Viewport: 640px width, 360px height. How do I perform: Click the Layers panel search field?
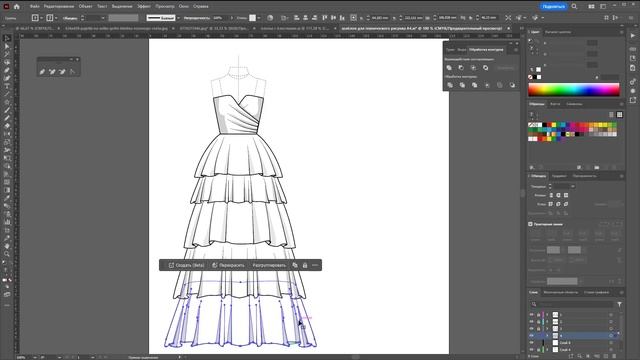pyautogui.click(x=571, y=304)
